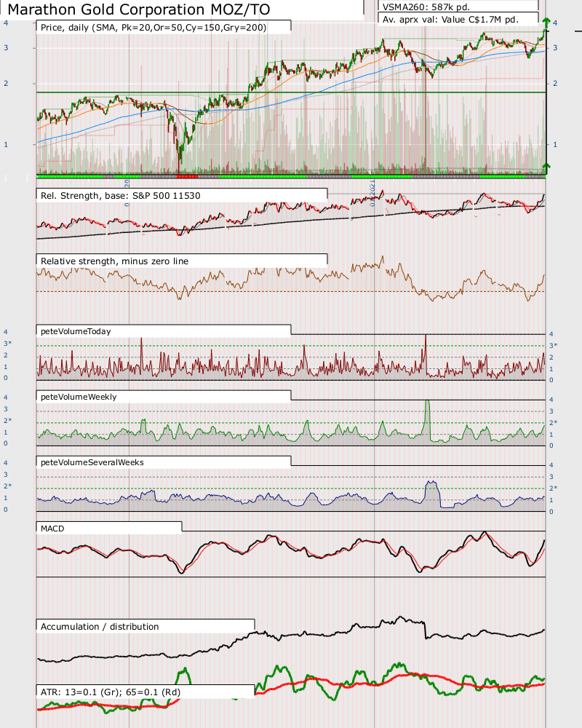Click the 2021 year marker on time axis
The height and width of the screenshot is (728, 582).
click(x=372, y=194)
